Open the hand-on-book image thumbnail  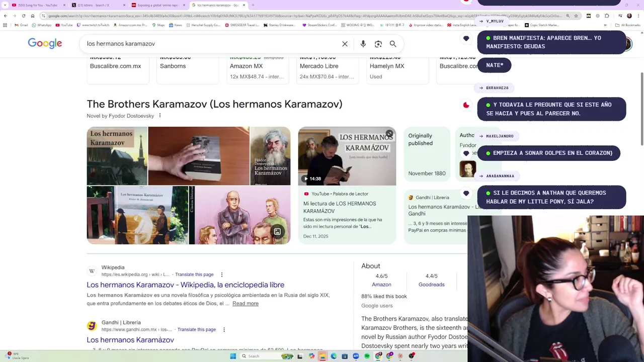(199, 156)
